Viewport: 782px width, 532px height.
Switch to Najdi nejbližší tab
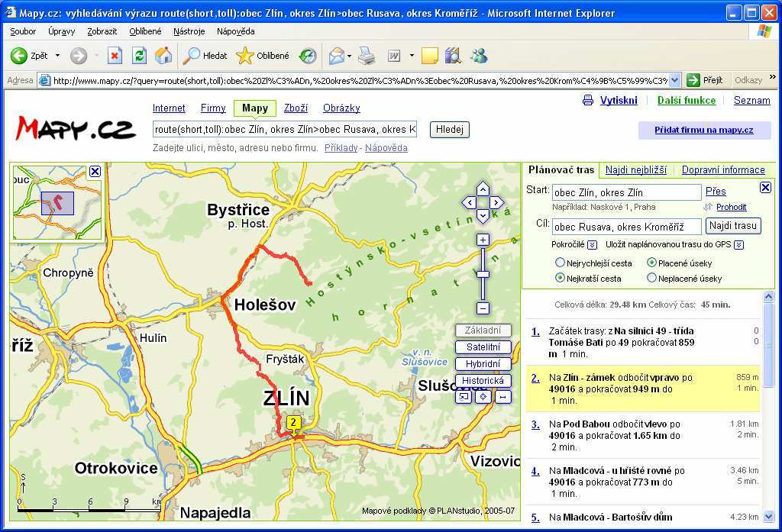(x=636, y=169)
